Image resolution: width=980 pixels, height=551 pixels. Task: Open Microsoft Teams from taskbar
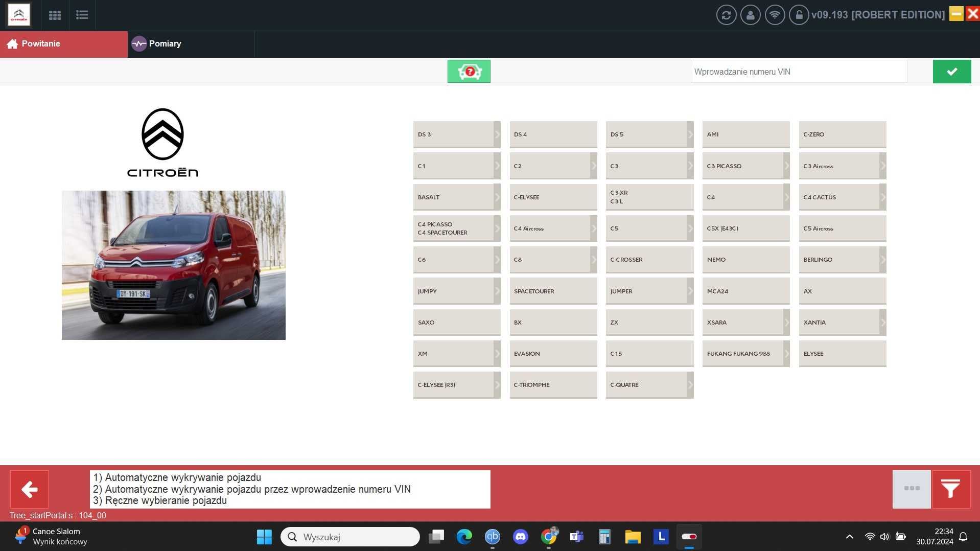577,537
